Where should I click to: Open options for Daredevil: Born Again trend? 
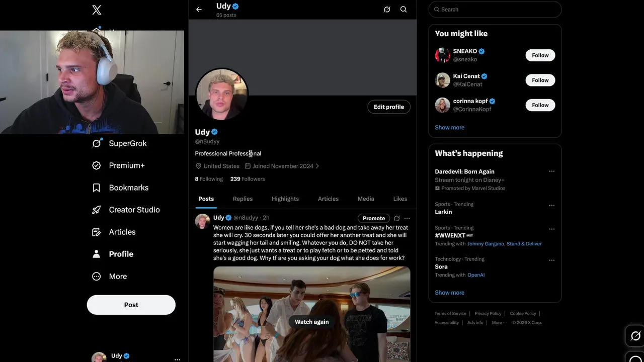[551, 171]
